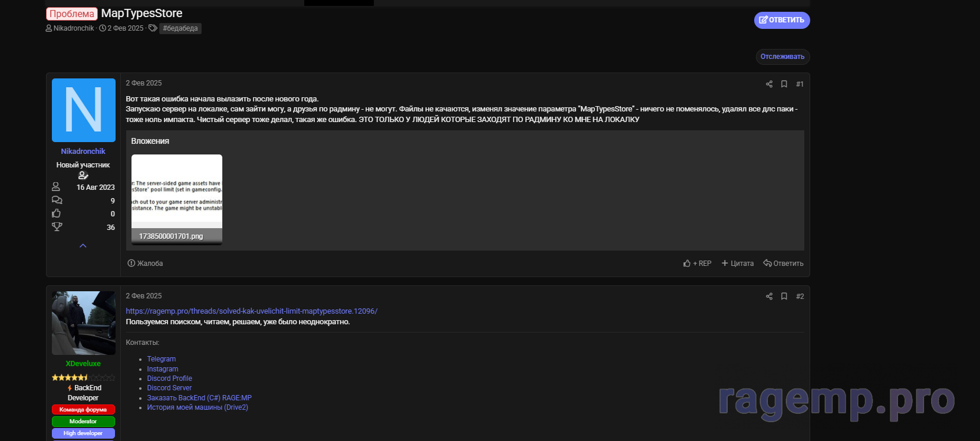
Task: Open the Telegram contact link
Action: (162, 359)
